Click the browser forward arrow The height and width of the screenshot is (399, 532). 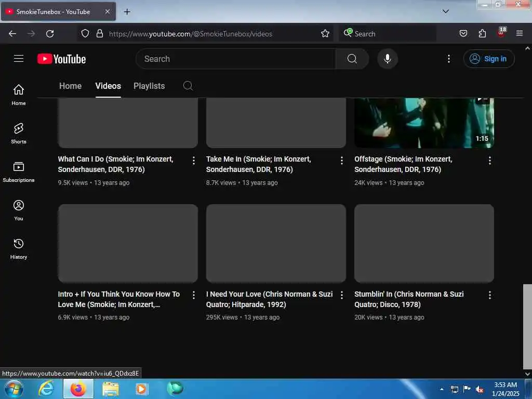(31, 34)
